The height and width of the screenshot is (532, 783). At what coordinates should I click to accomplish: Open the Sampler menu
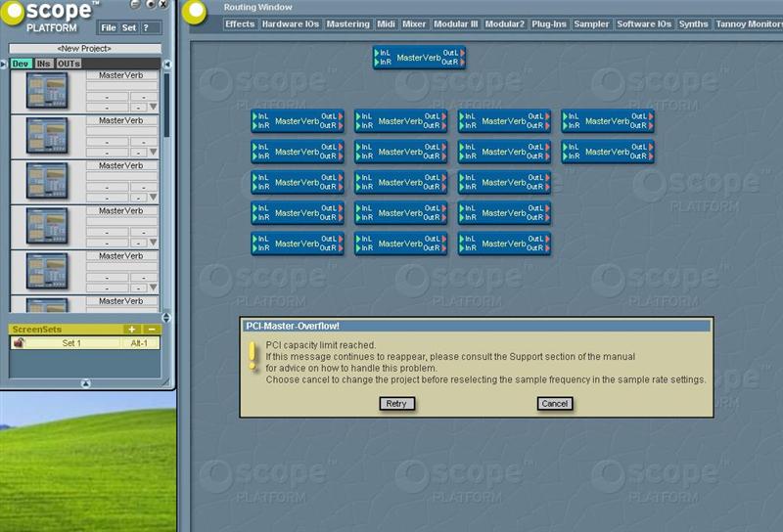tap(591, 23)
